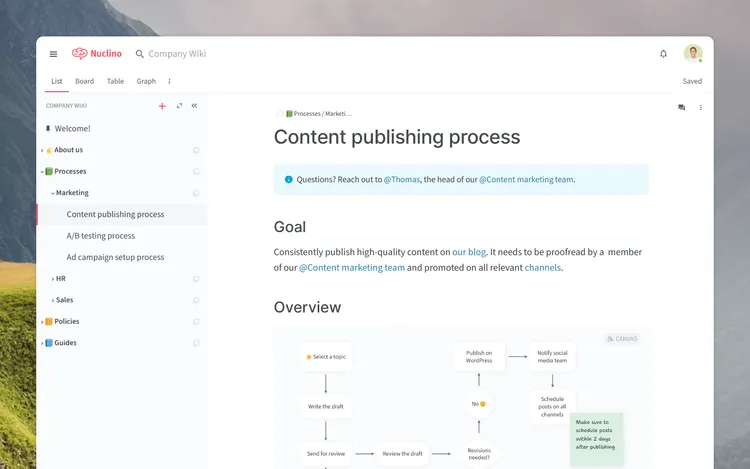The width and height of the screenshot is (750, 469).
Task: Select the Publish on WordPress canvas node
Action: coord(479,357)
